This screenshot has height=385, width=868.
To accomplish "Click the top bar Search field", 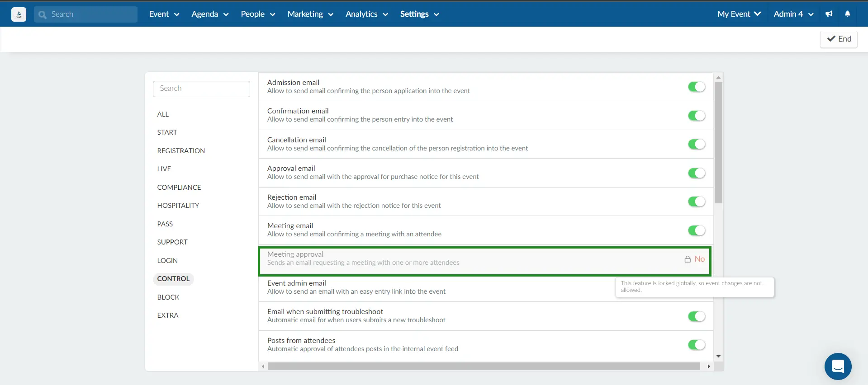I will click(x=86, y=14).
